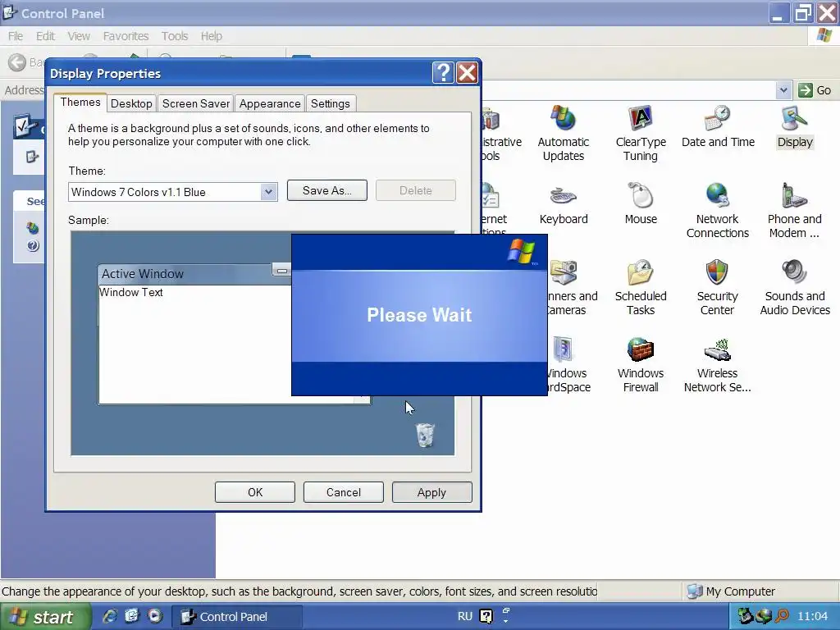
Task: Open the Help menu in Control Panel
Action: tap(211, 36)
